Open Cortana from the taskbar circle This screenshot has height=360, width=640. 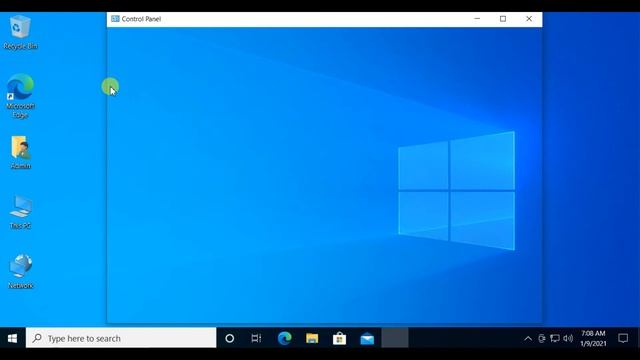pos(230,338)
